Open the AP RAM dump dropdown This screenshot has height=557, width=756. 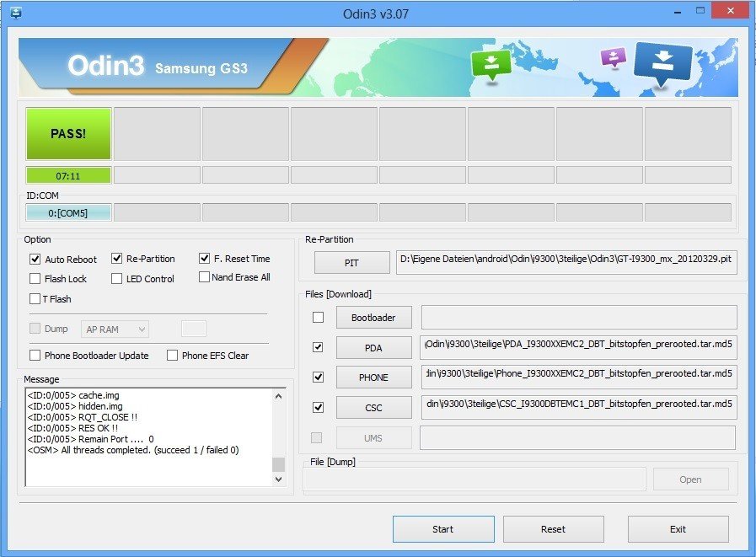[x=115, y=329]
